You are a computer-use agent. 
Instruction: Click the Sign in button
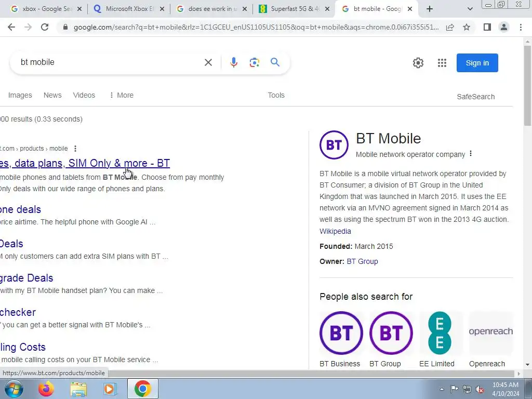click(477, 63)
